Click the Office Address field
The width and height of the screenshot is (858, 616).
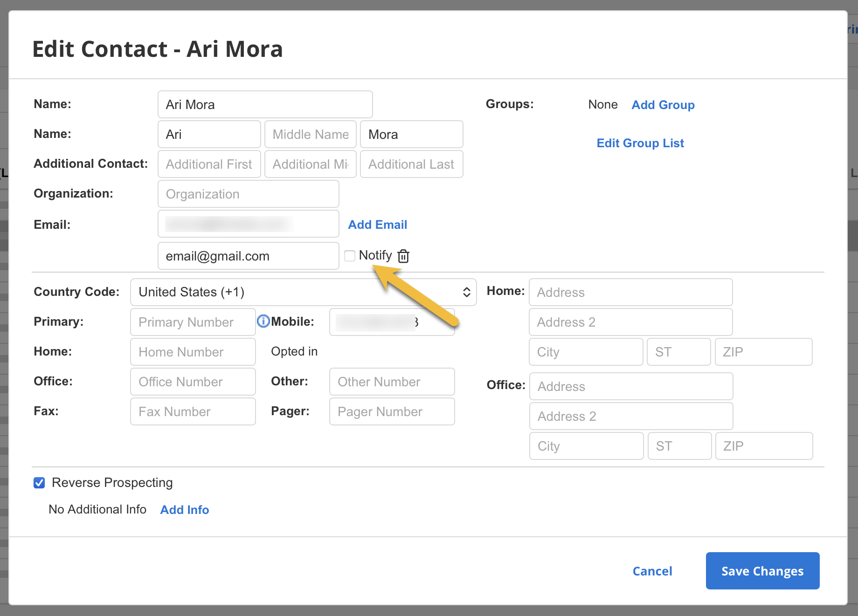point(631,386)
